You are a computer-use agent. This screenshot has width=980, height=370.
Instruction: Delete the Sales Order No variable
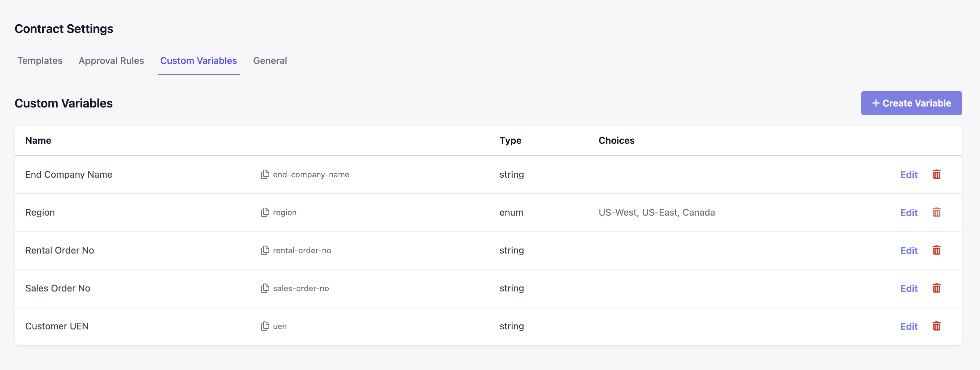tap(936, 288)
